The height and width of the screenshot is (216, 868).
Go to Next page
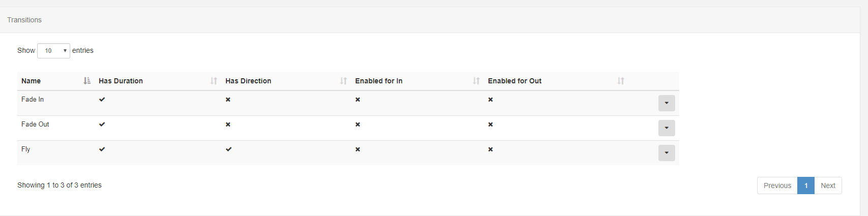[x=828, y=186]
